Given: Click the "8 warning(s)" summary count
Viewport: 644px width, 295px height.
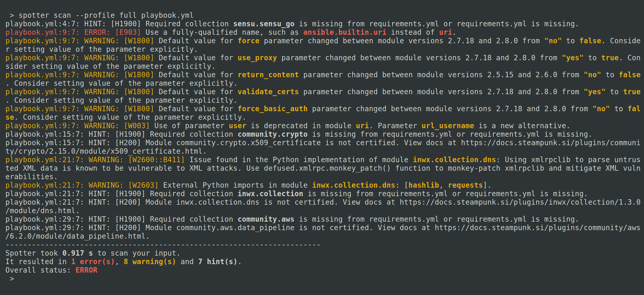Looking at the screenshot, I should point(149,262).
